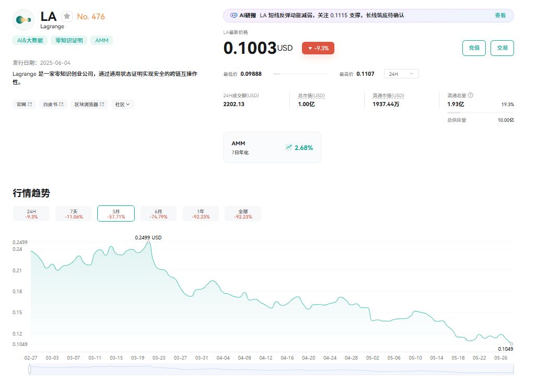Click the 查看 link in AI研报 banner

tap(500, 15)
